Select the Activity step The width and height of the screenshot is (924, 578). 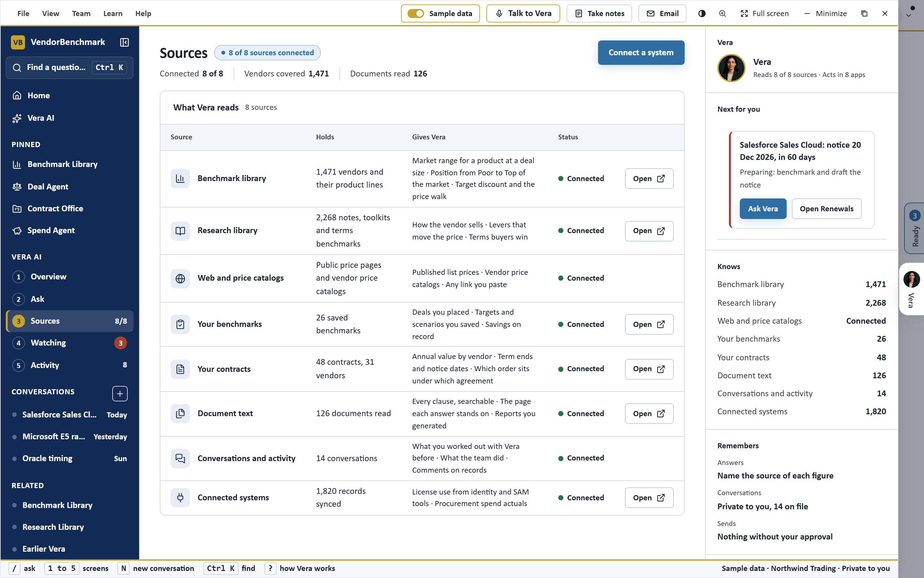click(70, 365)
